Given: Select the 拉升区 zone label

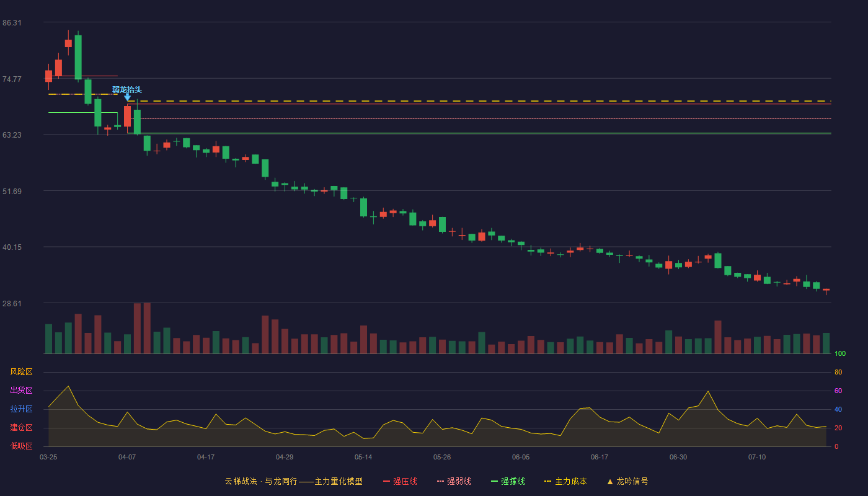Looking at the screenshot, I should point(21,409).
